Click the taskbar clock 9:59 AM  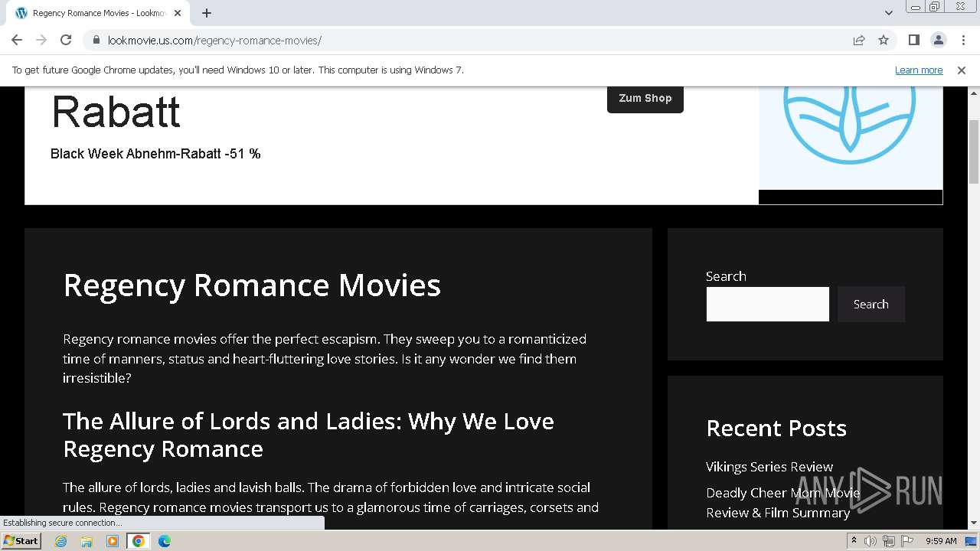(x=941, y=541)
